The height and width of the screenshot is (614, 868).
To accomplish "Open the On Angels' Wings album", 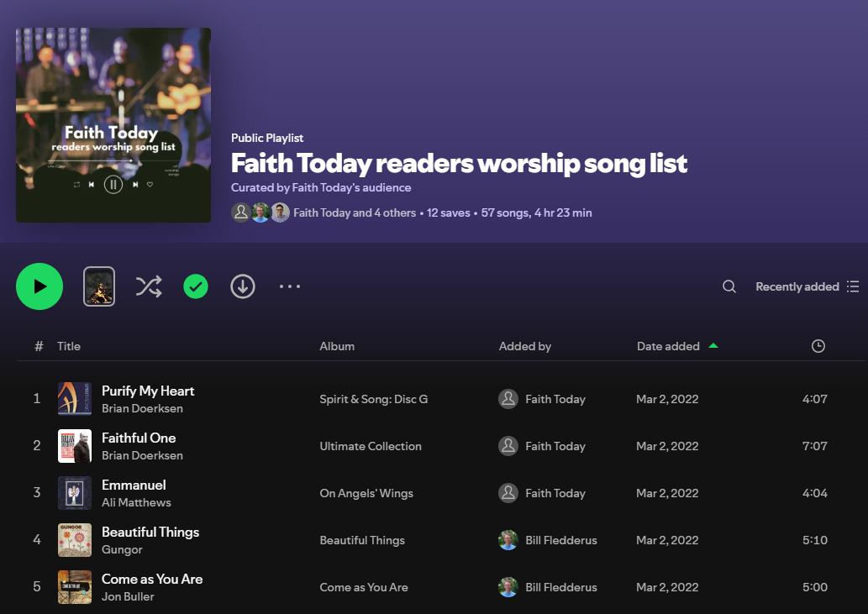I will [366, 493].
